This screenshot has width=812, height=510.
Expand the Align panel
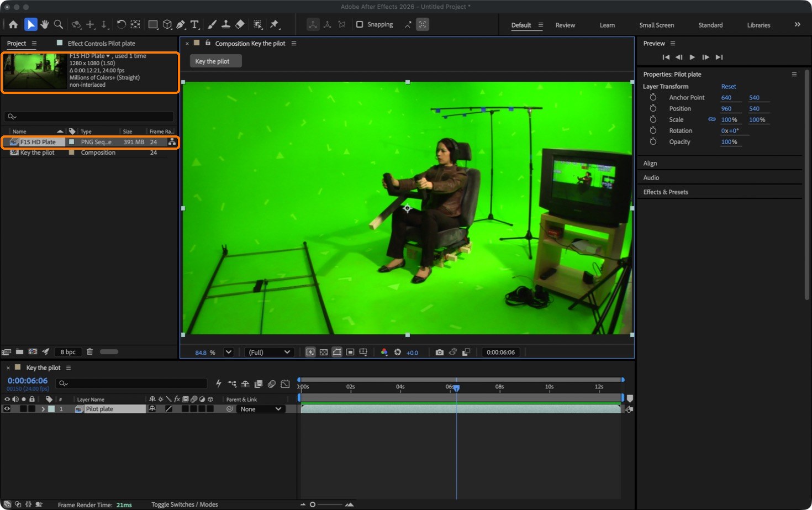[650, 163]
